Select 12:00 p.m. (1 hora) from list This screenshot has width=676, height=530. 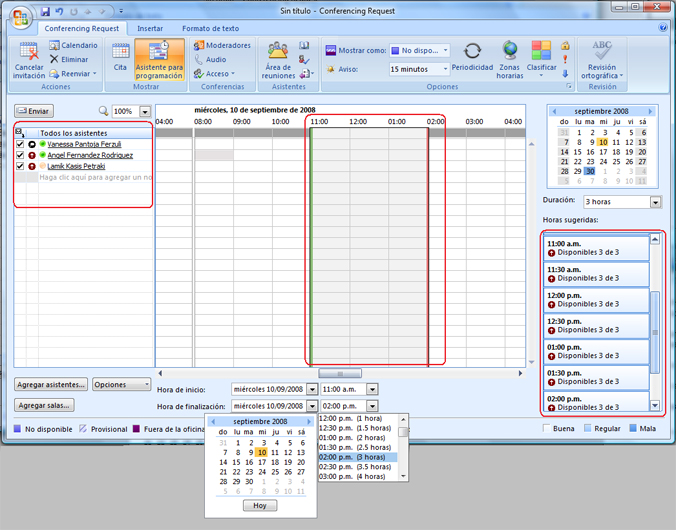358,418
